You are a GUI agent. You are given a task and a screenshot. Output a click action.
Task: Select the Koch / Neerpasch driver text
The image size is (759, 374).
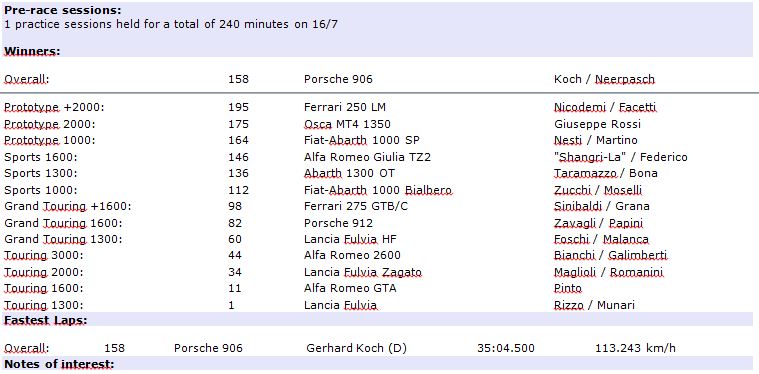click(x=604, y=79)
